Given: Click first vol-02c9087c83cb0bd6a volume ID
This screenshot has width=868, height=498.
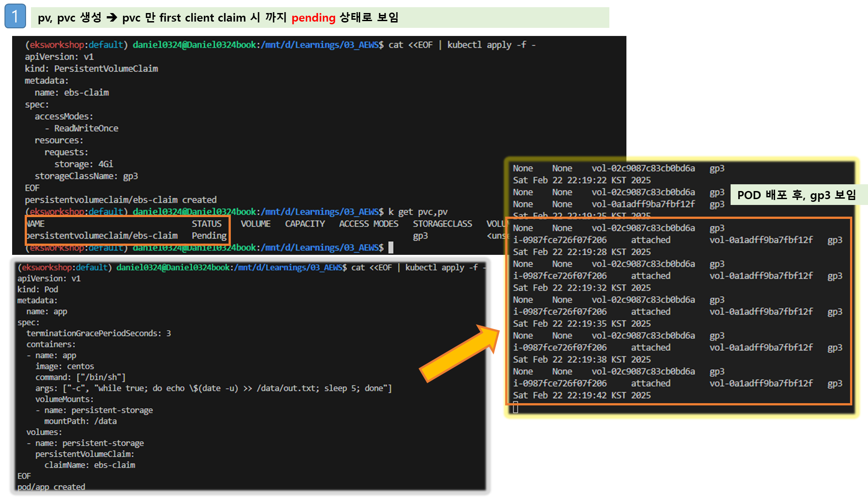Looking at the screenshot, I should pyautogui.click(x=643, y=168).
